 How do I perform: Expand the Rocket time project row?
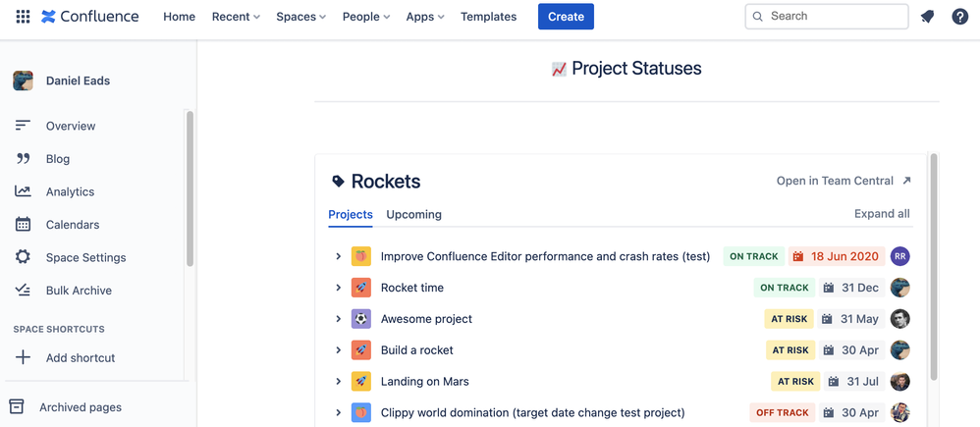point(338,288)
